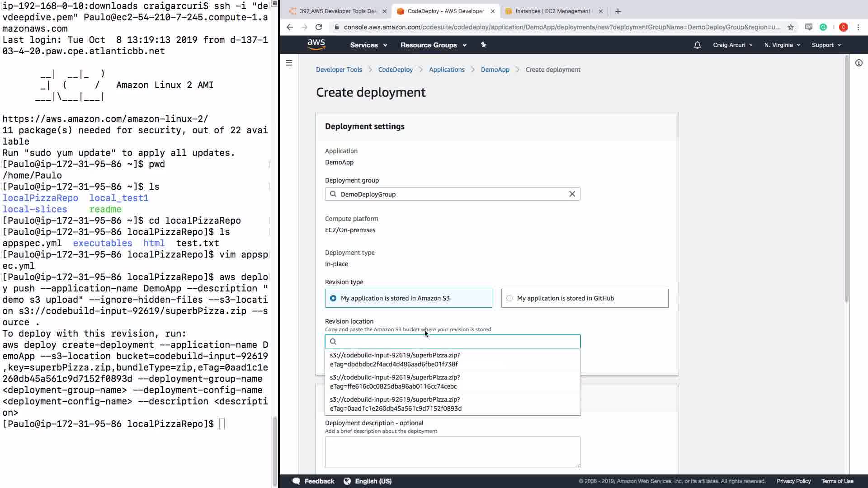Reload the page with browser refresh icon
This screenshot has height=488, width=868.
click(x=319, y=27)
